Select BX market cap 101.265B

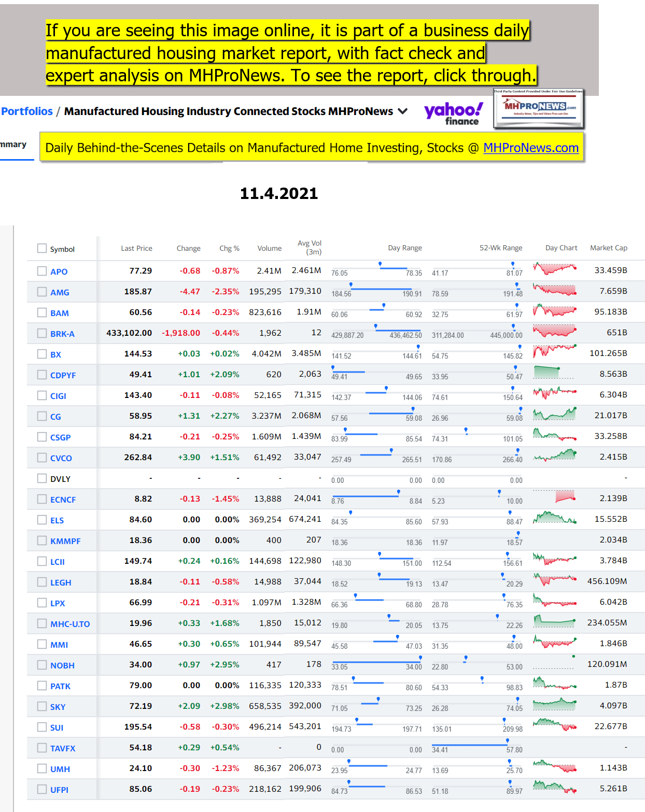(x=608, y=353)
